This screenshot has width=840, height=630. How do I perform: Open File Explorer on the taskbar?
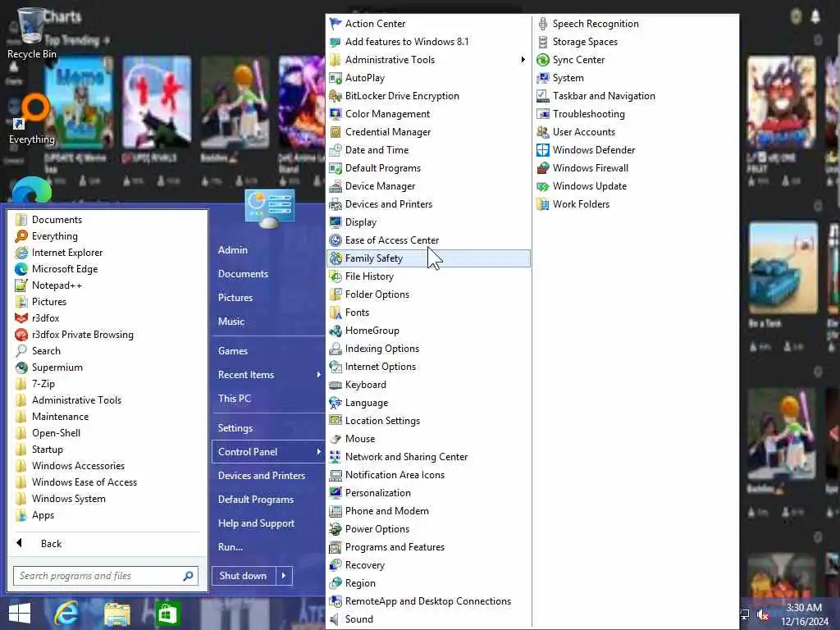point(116,614)
